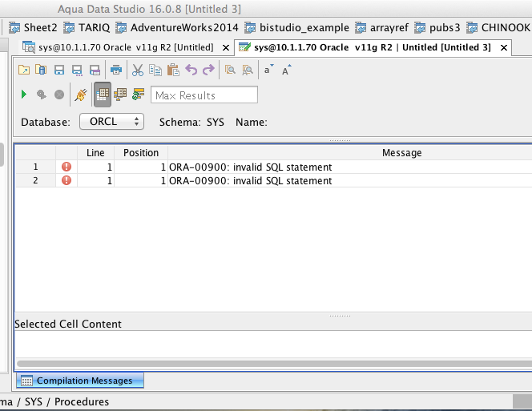The height and width of the screenshot is (411, 532).
Task: Click the Paste clipboard icon
Action: pyautogui.click(x=173, y=71)
